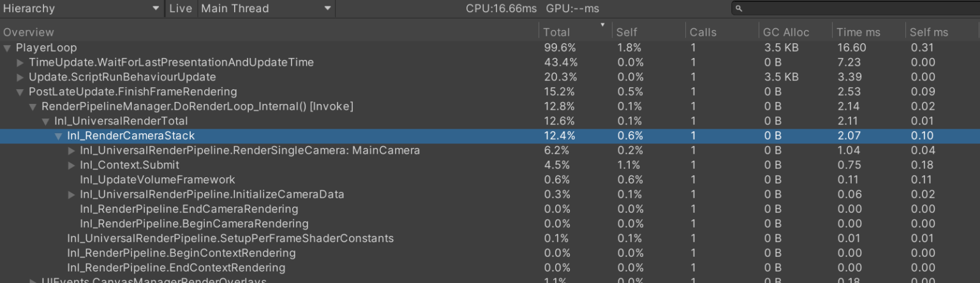Select the Inl_UniversalRenderTotal row
The height and width of the screenshot is (283, 980).
pos(121,121)
